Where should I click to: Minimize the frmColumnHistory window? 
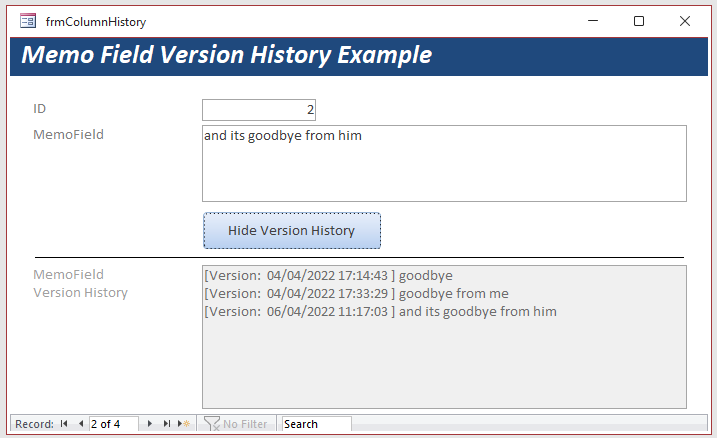pos(593,21)
